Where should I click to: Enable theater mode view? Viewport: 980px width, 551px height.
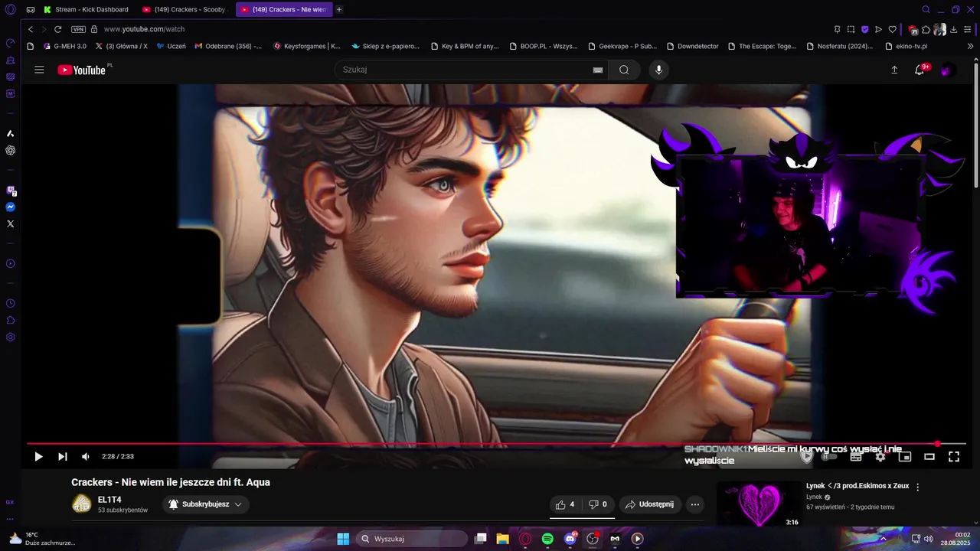pyautogui.click(x=929, y=457)
